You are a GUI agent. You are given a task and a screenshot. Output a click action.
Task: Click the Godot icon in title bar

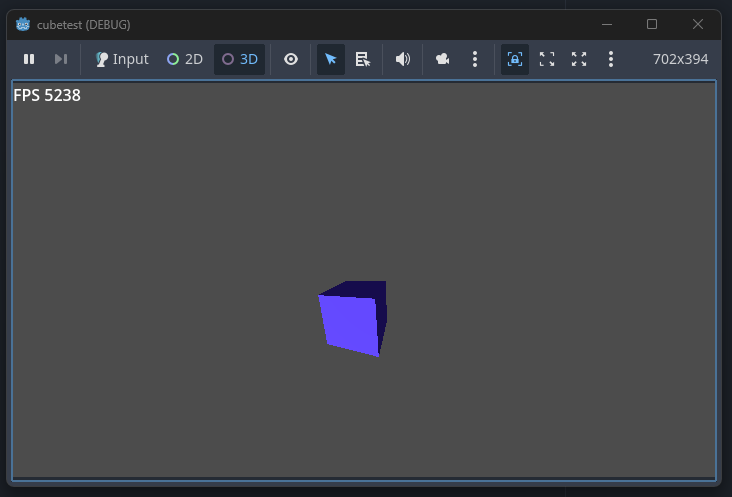point(23,24)
